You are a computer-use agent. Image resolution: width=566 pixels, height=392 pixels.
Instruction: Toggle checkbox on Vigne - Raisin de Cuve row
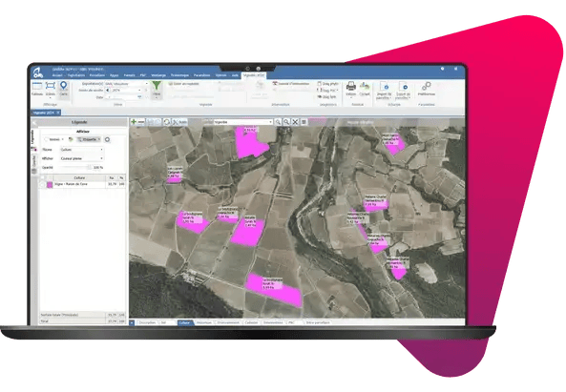pyautogui.click(x=43, y=184)
